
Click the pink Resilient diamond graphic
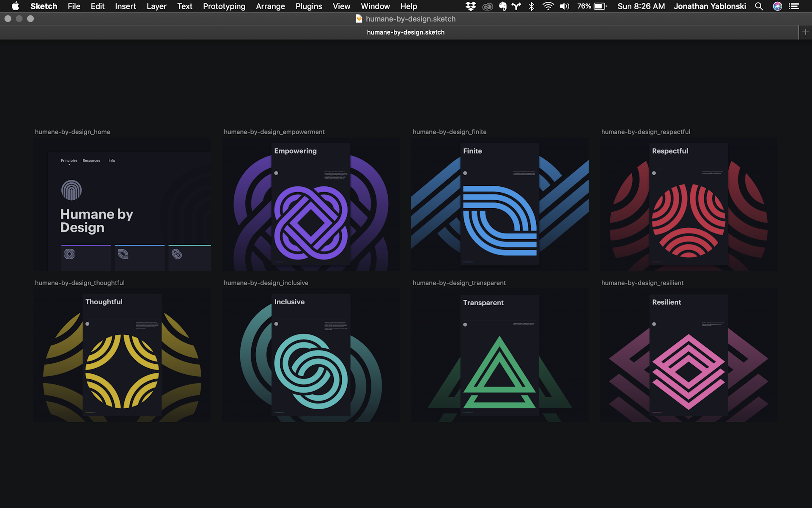[x=689, y=372]
